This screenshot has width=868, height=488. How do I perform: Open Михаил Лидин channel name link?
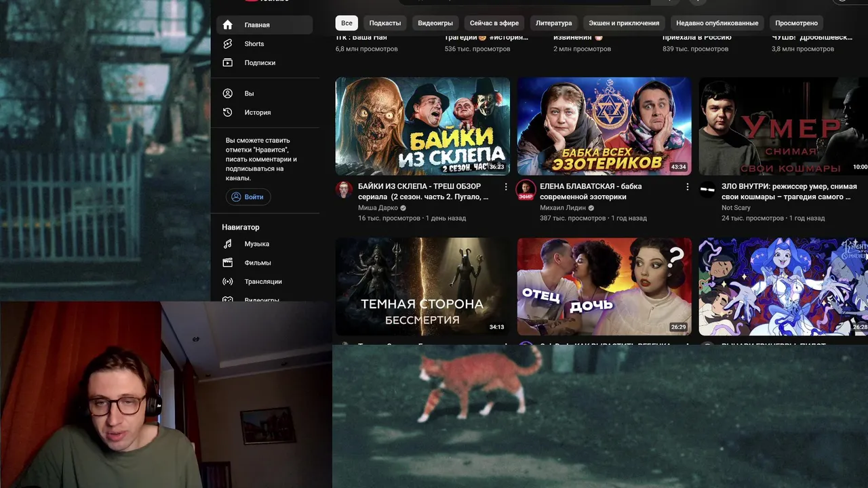click(x=562, y=208)
